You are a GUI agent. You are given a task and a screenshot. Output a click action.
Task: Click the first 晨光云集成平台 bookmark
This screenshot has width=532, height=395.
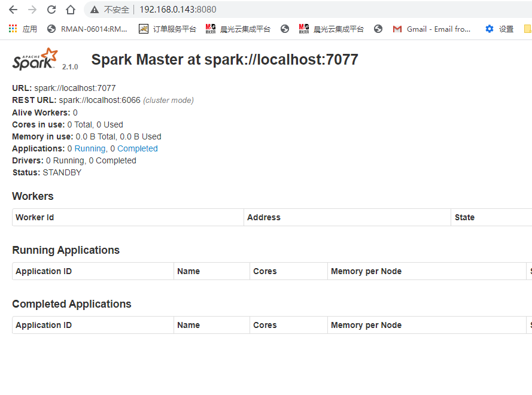tap(238, 29)
